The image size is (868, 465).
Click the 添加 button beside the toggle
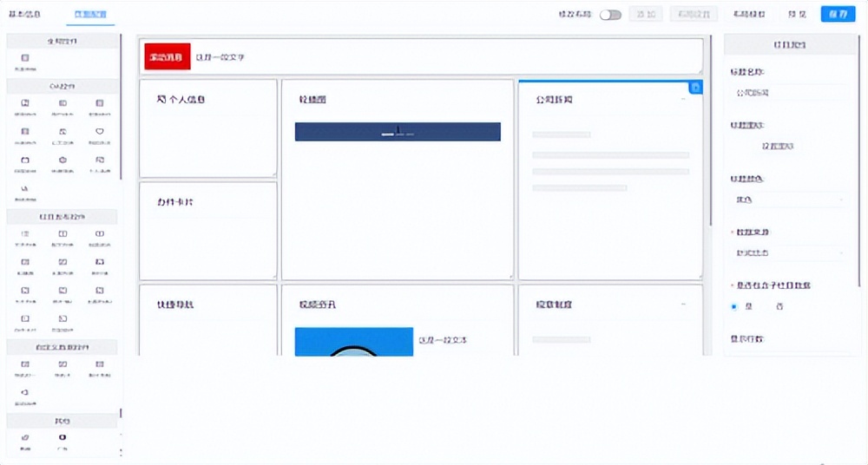646,14
